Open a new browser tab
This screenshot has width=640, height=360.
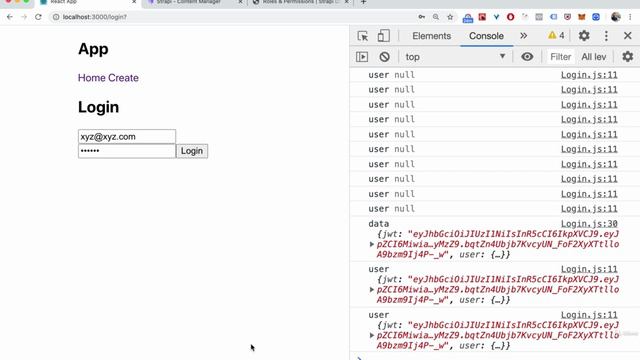click(363, 2)
